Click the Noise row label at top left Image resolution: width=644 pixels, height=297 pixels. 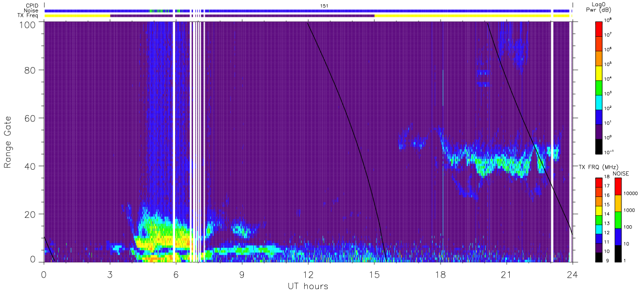pyautogui.click(x=32, y=10)
